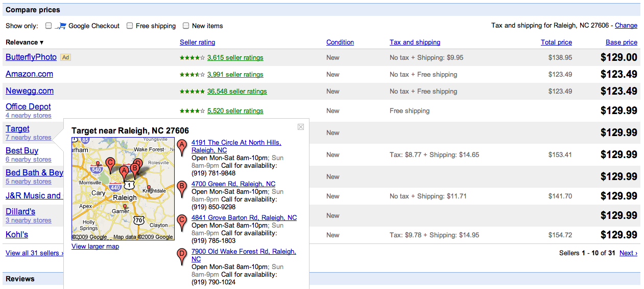Click the Ad badge beside ButterflyPhoto

65,57
